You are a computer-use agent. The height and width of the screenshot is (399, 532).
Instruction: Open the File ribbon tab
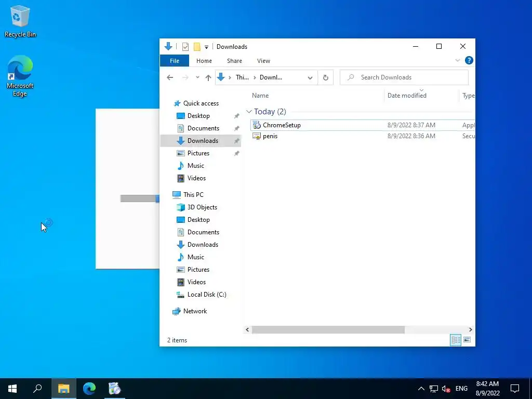[175, 61]
